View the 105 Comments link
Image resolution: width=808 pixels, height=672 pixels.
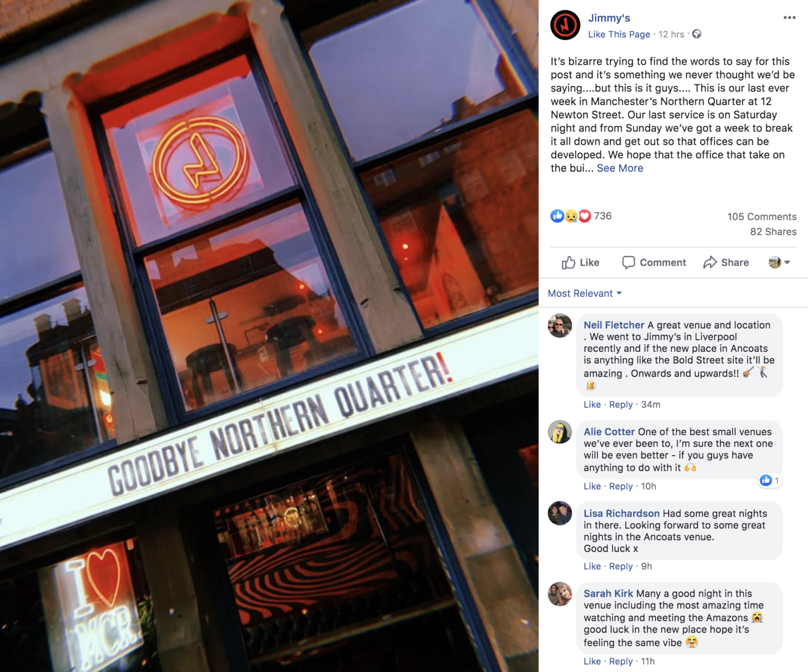coord(762,217)
